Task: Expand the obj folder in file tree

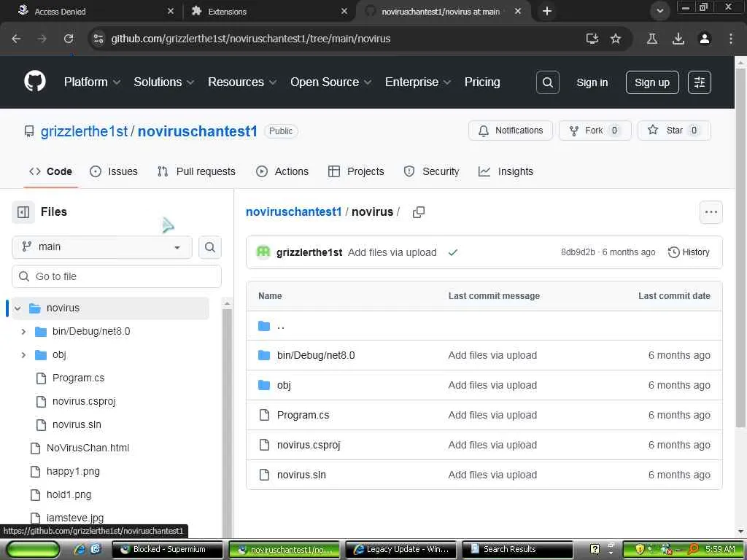Action: 23,355
